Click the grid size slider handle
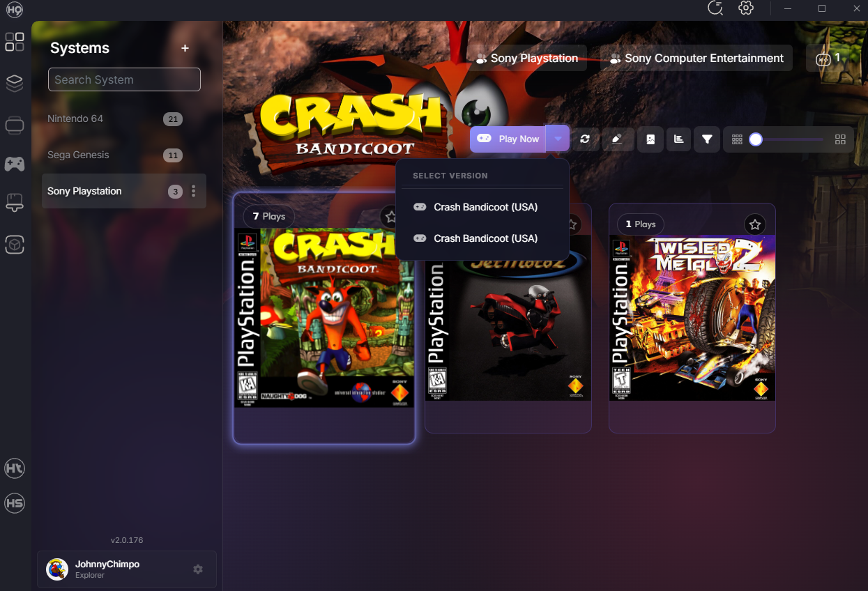Screen dimensions: 868x591 756,139
